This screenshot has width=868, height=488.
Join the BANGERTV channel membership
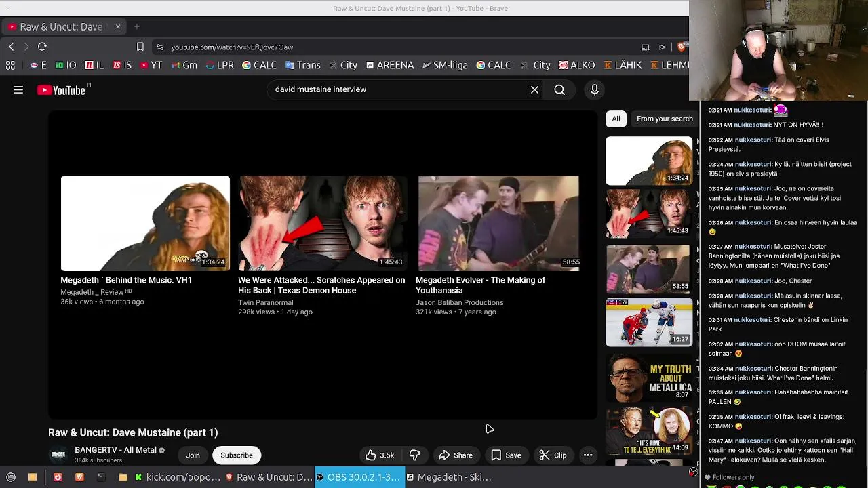193,455
